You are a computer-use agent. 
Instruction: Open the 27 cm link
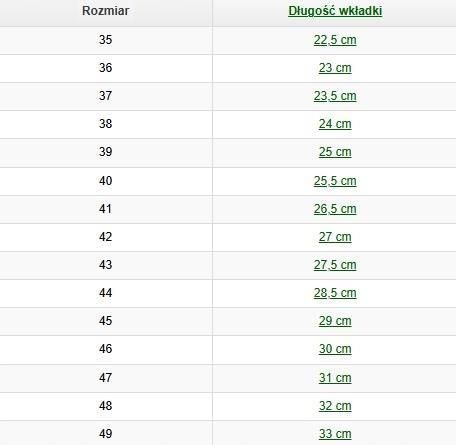(335, 237)
